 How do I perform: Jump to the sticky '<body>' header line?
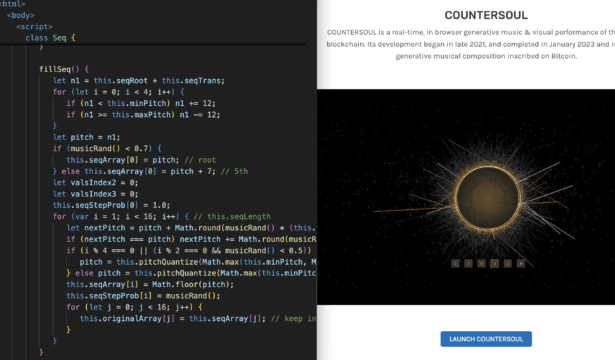(x=21, y=15)
